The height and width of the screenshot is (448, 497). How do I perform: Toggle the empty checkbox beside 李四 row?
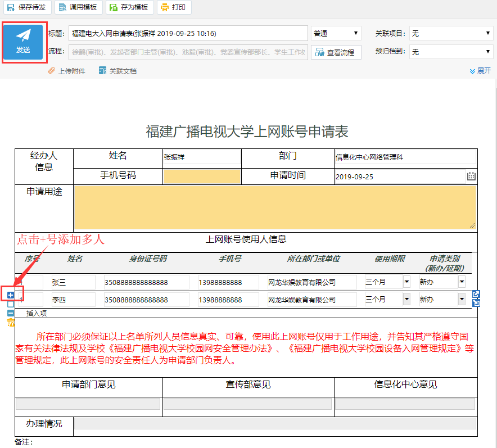(11, 304)
